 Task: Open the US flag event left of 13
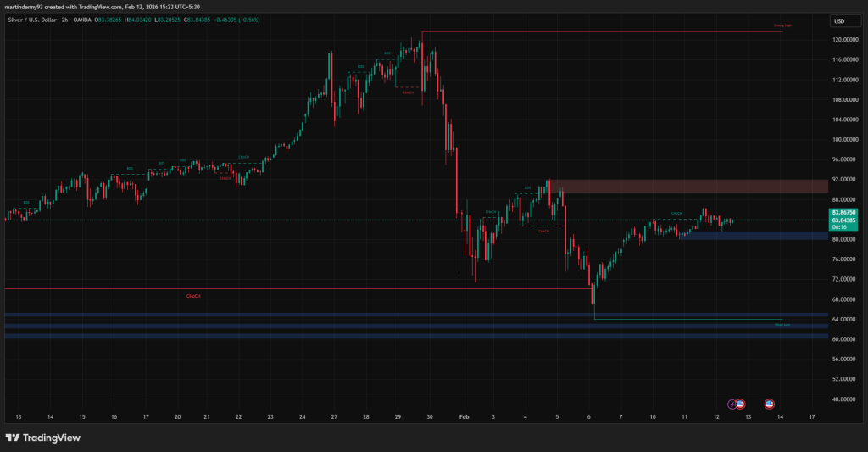click(x=740, y=404)
